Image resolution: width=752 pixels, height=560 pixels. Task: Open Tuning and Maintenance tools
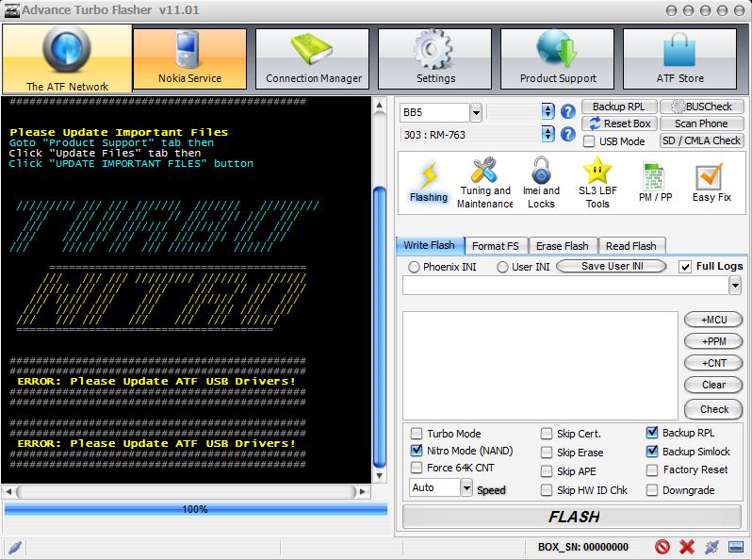click(485, 183)
